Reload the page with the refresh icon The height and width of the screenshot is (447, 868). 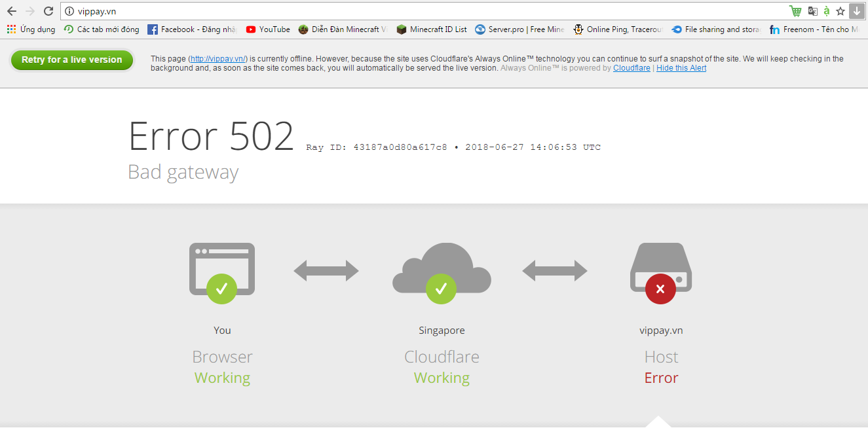tap(48, 11)
